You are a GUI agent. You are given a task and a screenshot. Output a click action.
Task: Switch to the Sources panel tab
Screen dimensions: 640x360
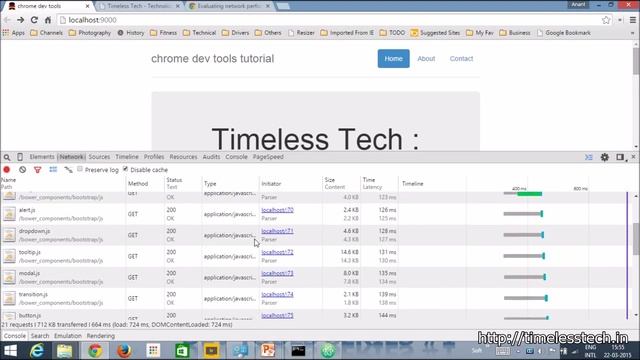point(99,157)
